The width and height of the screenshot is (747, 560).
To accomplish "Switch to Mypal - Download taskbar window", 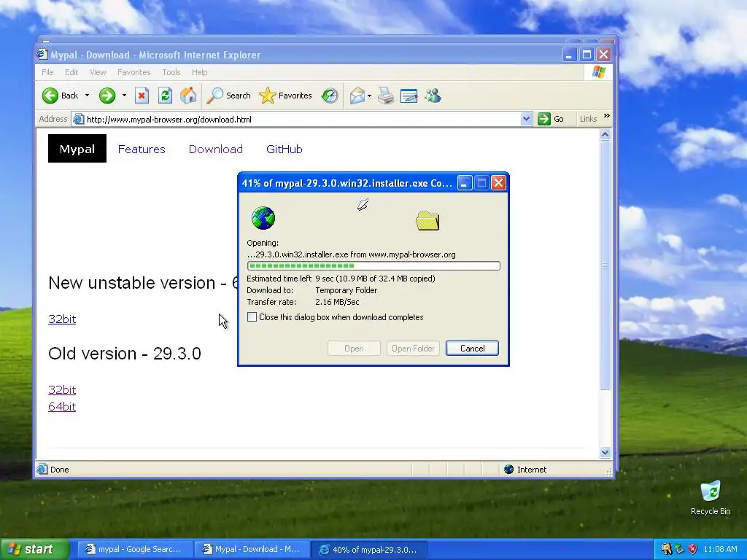I will (x=252, y=549).
